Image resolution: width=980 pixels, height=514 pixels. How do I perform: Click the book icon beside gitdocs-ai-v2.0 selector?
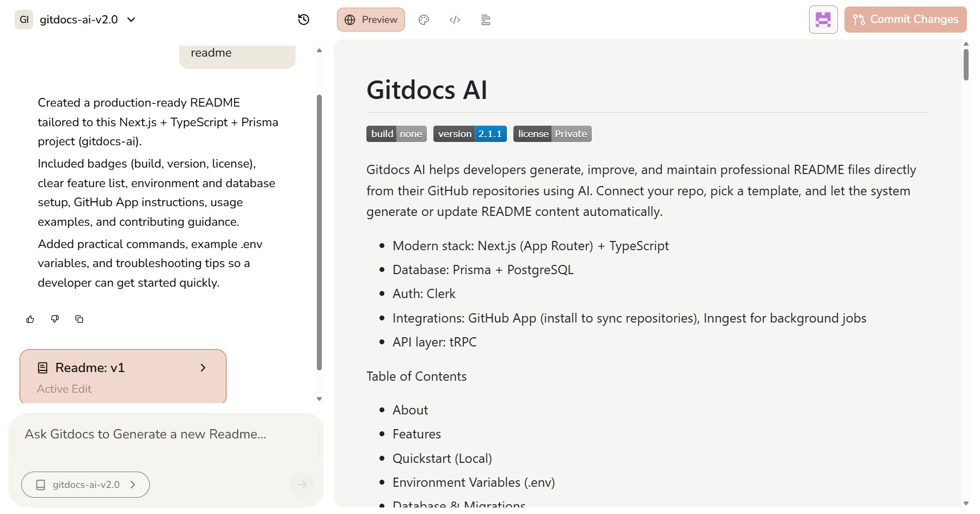pos(40,485)
